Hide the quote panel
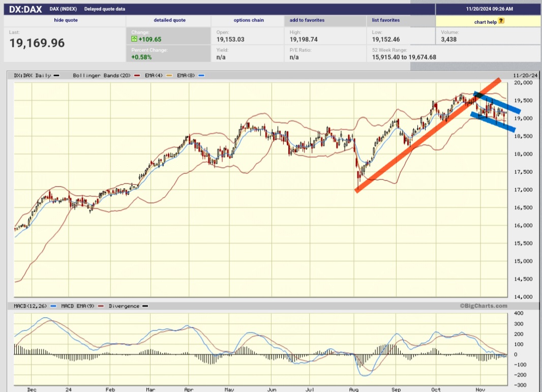542x392 pixels. click(x=65, y=20)
